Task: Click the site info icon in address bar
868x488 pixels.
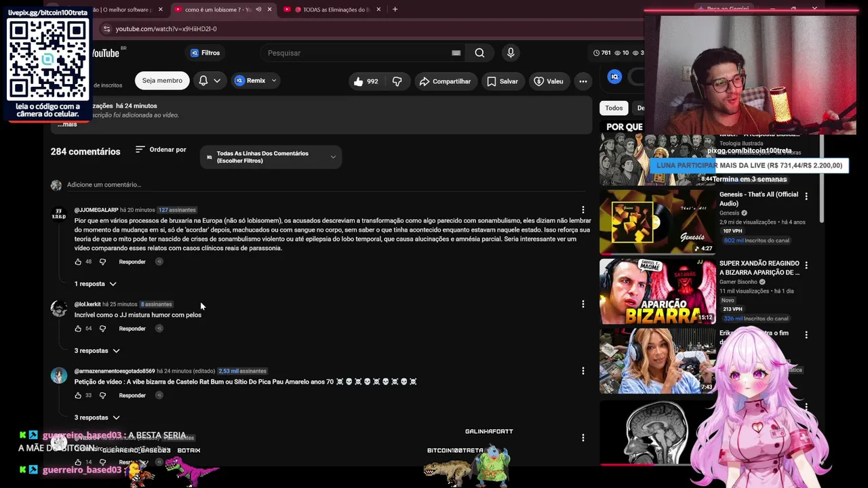Action: (x=106, y=29)
